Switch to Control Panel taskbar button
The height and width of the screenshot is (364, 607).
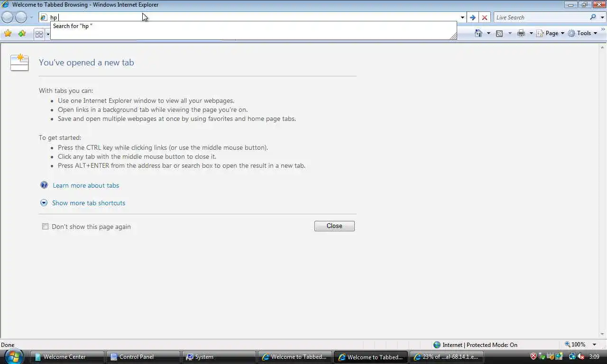[143, 357]
